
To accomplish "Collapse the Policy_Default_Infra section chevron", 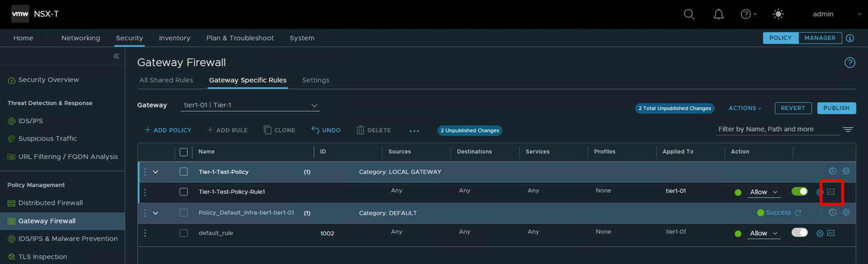I will (x=156, y=213).
